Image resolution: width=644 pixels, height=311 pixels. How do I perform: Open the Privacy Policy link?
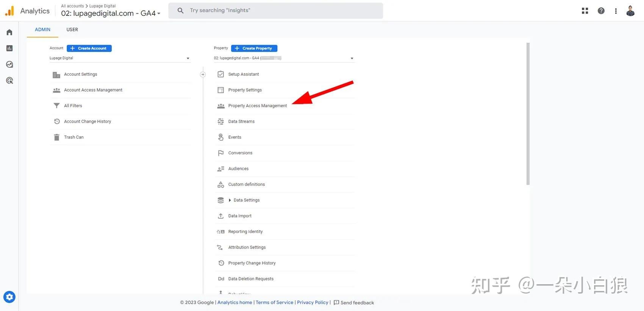pyautogui.click(x=313, y=302)
